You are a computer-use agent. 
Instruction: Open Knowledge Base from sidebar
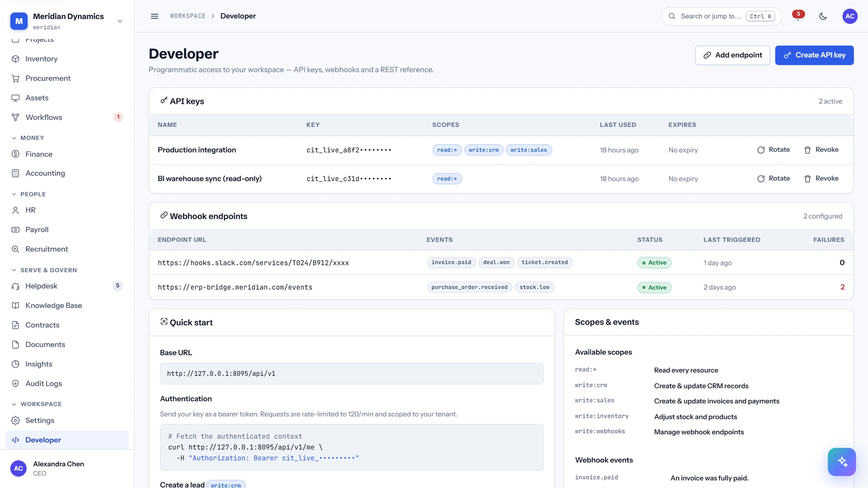coord(67,305)
